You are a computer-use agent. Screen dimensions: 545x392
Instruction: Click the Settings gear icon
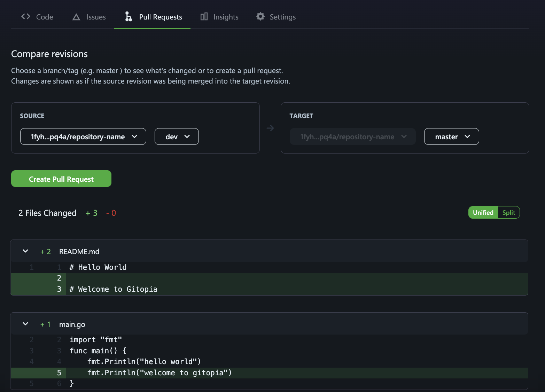point(260,16)
